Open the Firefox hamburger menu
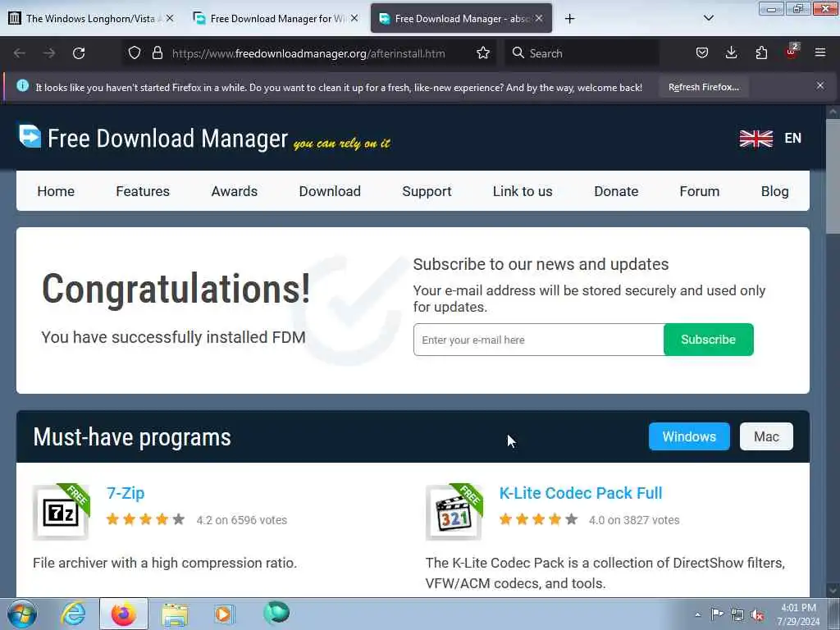840x630 pixels. point(820,52)
